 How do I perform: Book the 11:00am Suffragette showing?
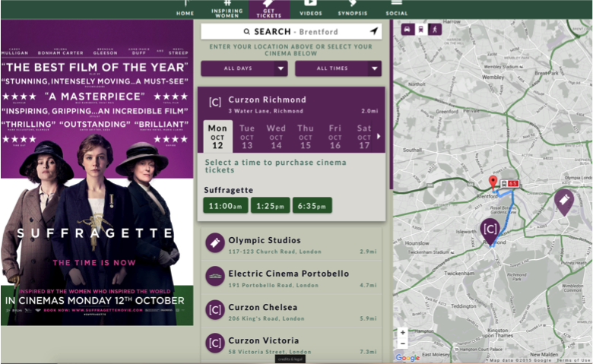(x=226, y=206)
